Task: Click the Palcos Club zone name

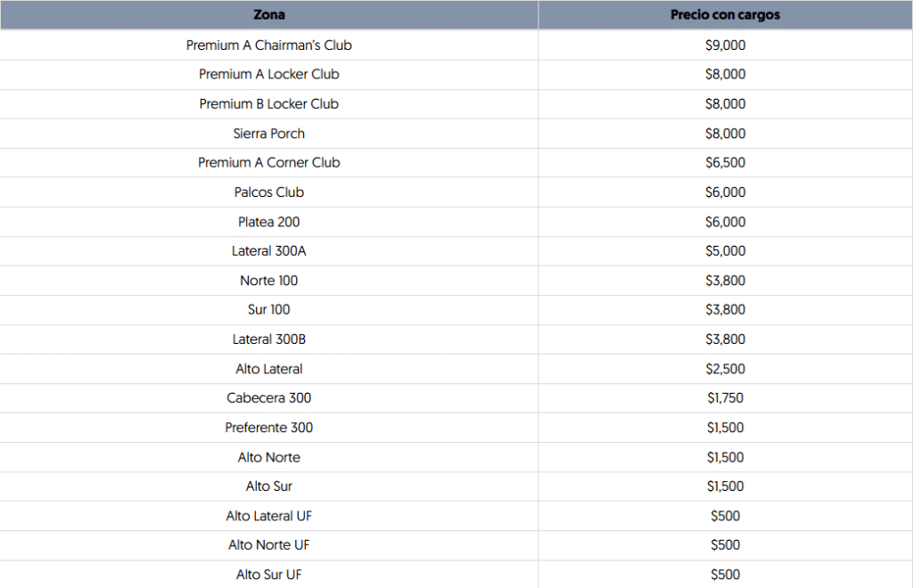Action: click(268, 192)
